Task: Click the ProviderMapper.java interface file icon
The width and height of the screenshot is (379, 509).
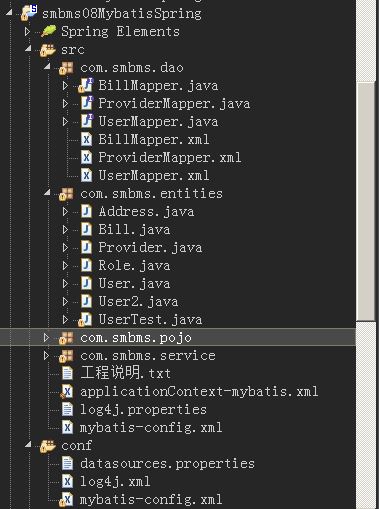Action: coord(87,103)
